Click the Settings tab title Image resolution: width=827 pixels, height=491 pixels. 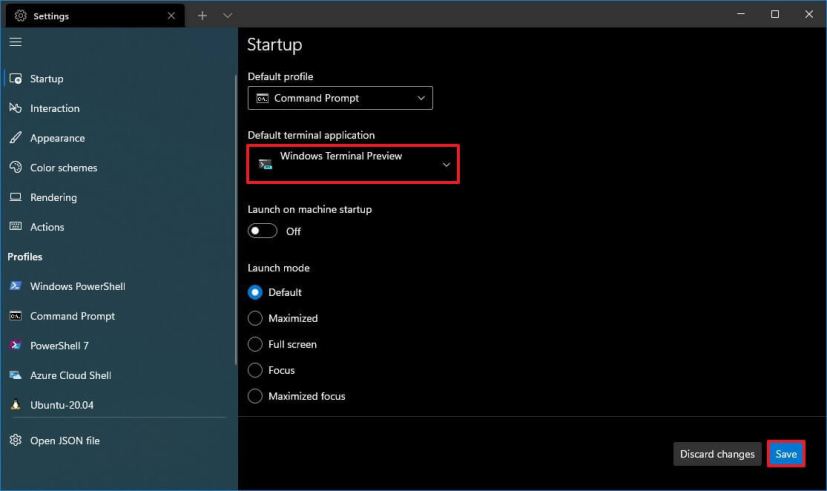(51, 16)
